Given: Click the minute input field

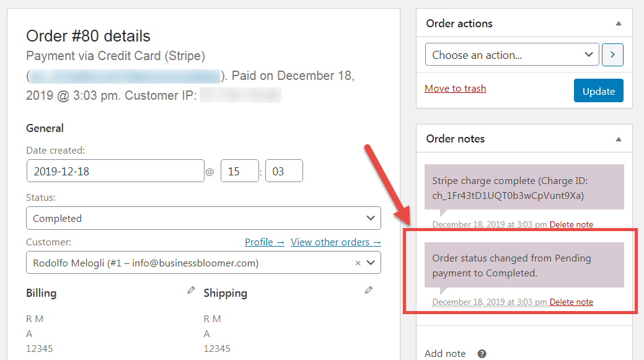Looking at the screenshot, I should click(284, 171).
